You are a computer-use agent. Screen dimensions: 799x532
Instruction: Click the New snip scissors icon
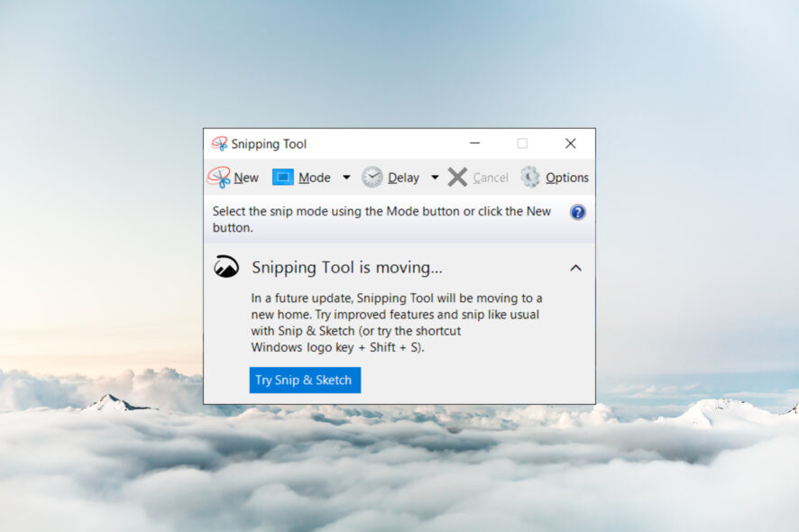219,178
